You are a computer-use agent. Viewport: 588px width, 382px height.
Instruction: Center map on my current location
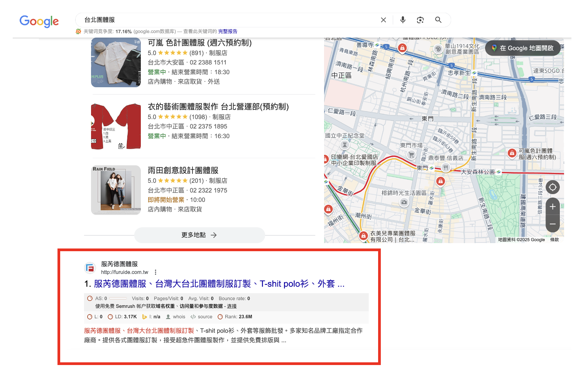pos(553,188)
